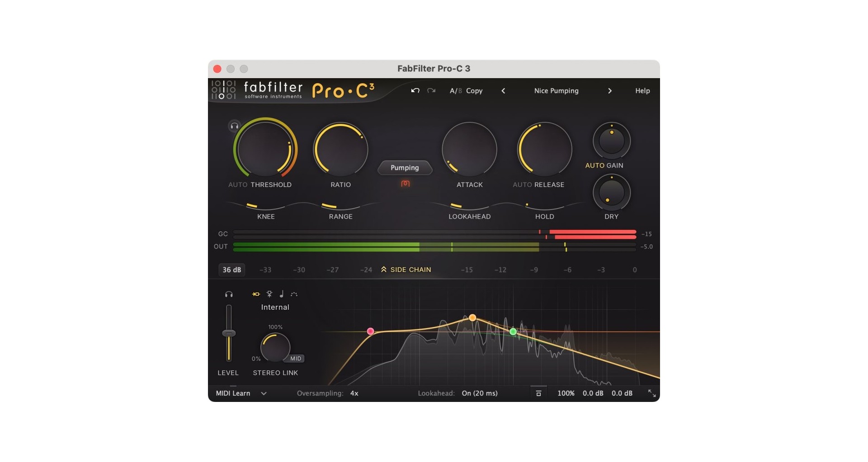The image size is (868, 462).
Task: Select the orange side chain filter node
Action: point(472,317)
